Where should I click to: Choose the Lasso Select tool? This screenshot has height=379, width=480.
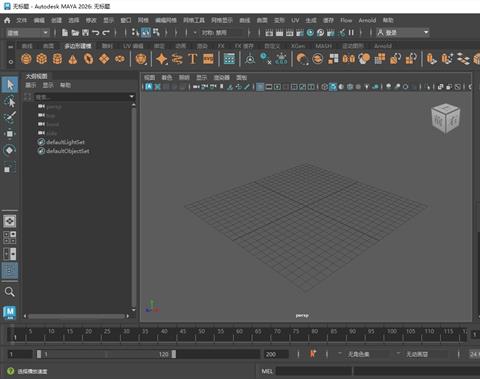(10, 101)
